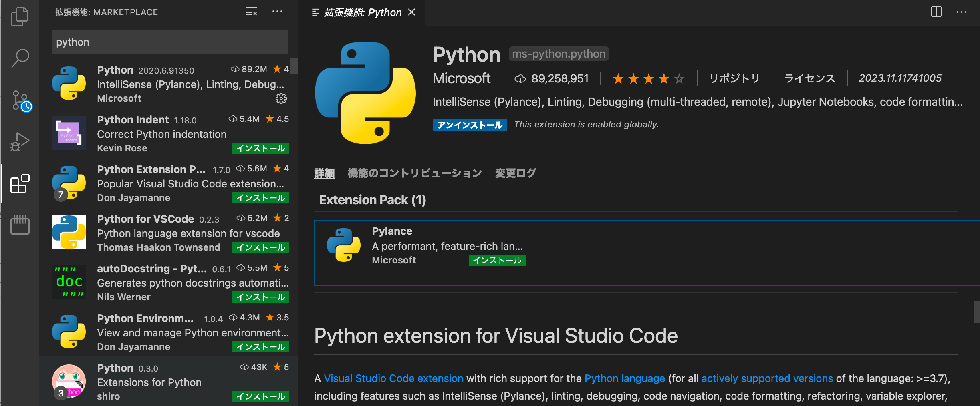Screen dimensions: 980x406
Task: Select the Python for VSCode icon
Action: (x=69, y=232)
